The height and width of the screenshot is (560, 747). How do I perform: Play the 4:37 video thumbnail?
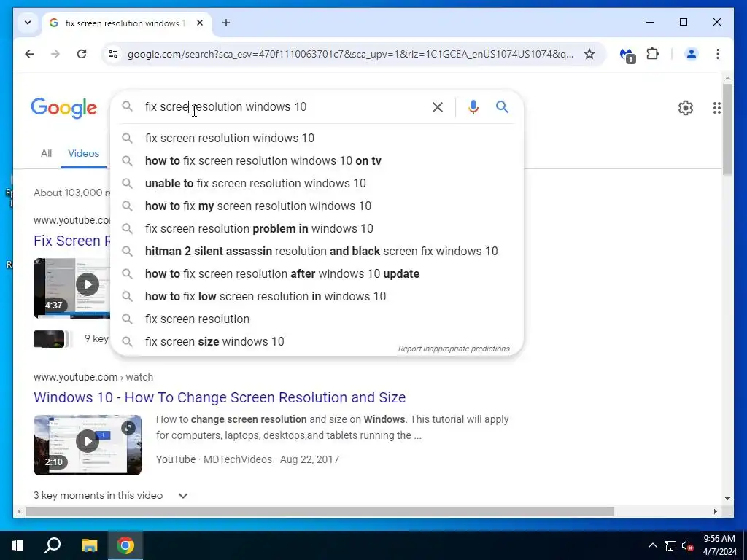point(72,288)
